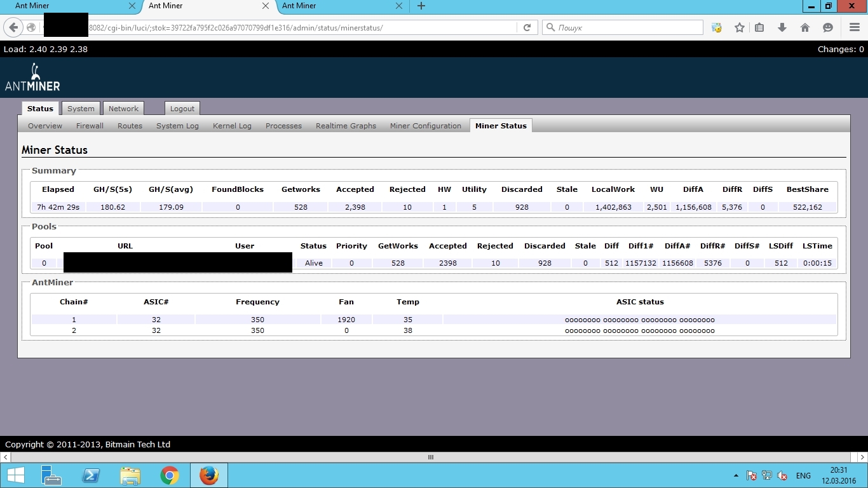This screenshot has height=488, width=868.
Task: Launch Server Manager from the taskbar
Action: tap(51, 475)
